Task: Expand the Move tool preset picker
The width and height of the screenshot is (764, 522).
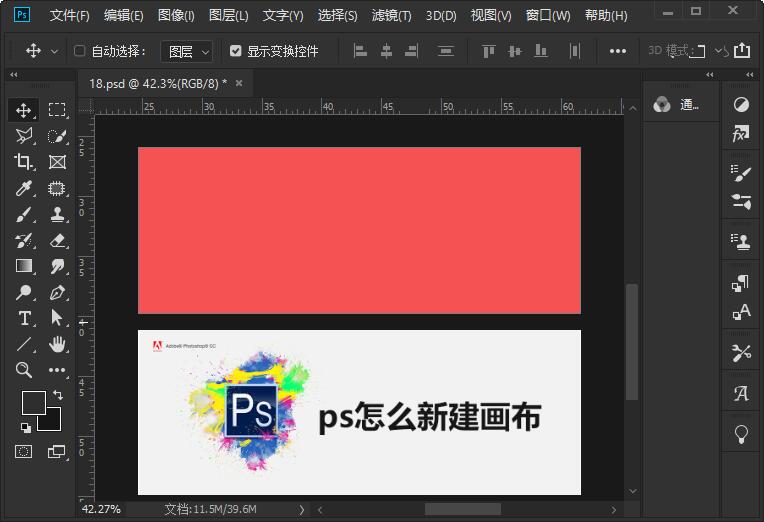Action: coord(55,51)
